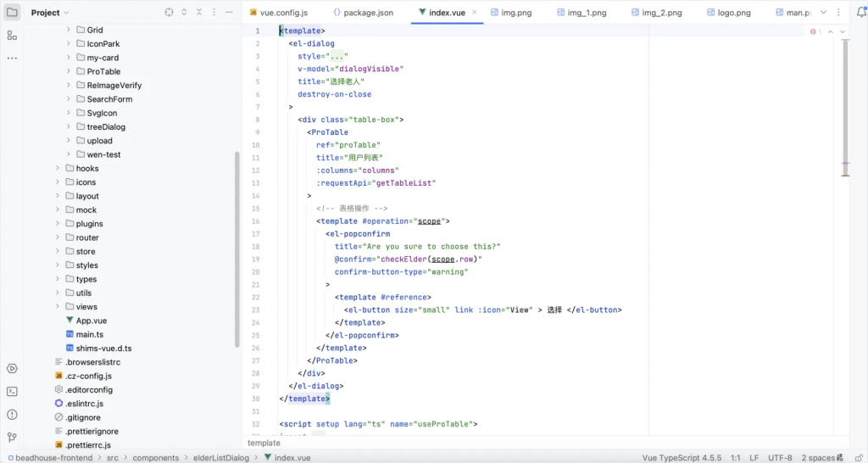Show the hidden editor tabs dropdown
Viewport: 868px width, 463px height.
[x=822, y=13]
